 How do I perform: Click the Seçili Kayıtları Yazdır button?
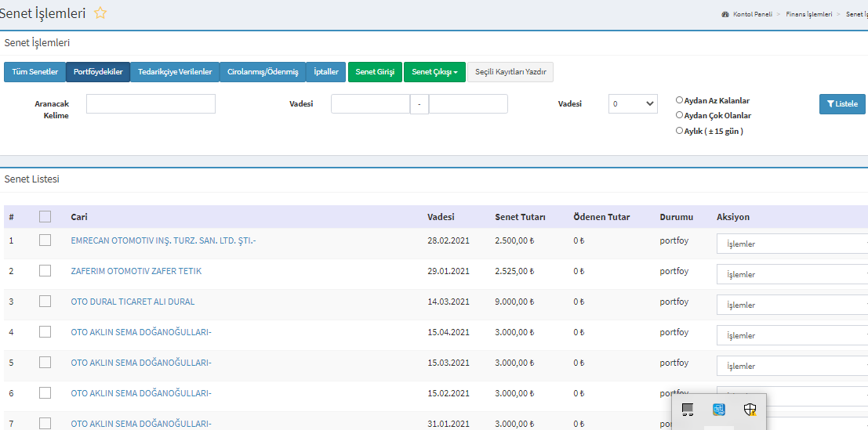click(510, 72)
